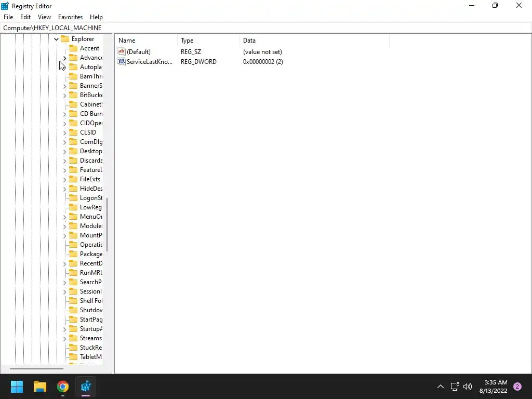The image size is (532, 399).
Task: Collapse the Explorer key
Action: coord(56,39)
